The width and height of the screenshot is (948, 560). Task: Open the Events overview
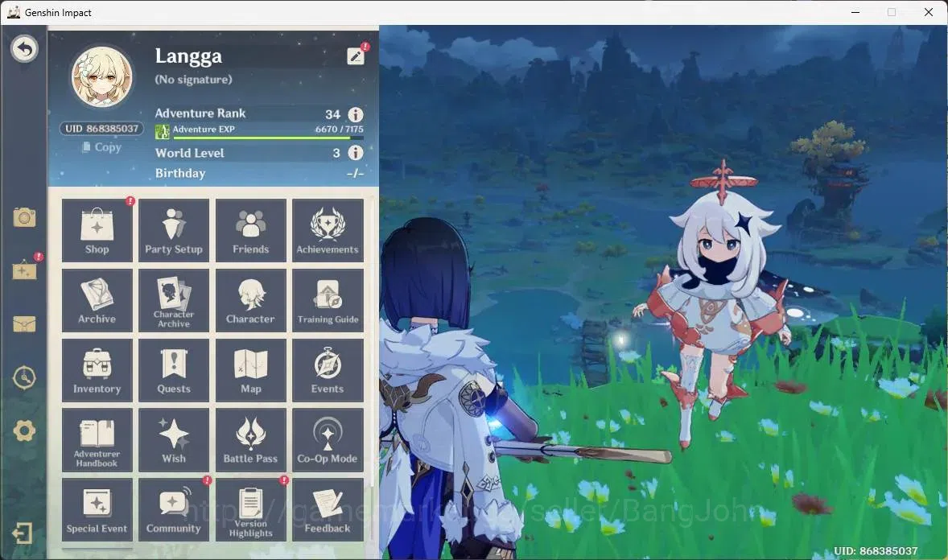pos(328,370)
